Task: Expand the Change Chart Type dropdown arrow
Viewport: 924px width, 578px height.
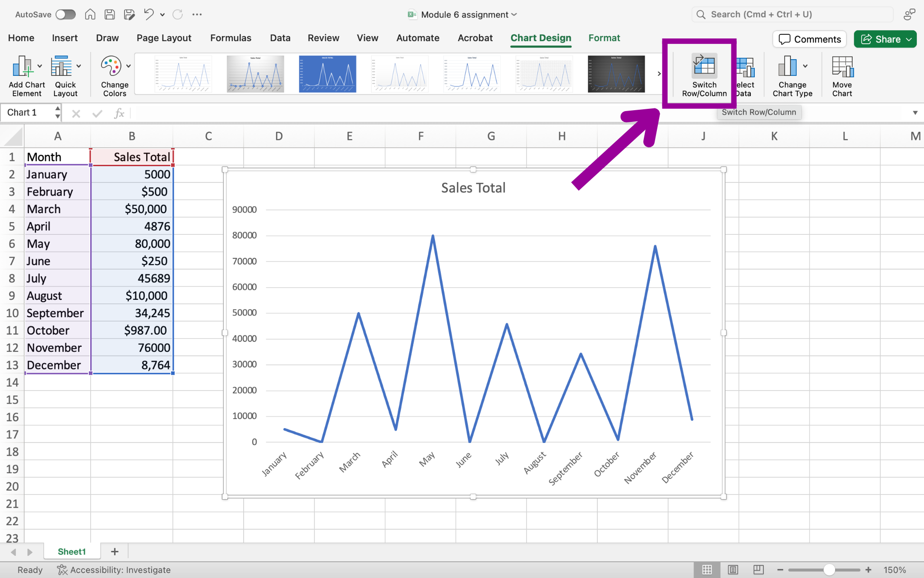Action: (805, 66)
